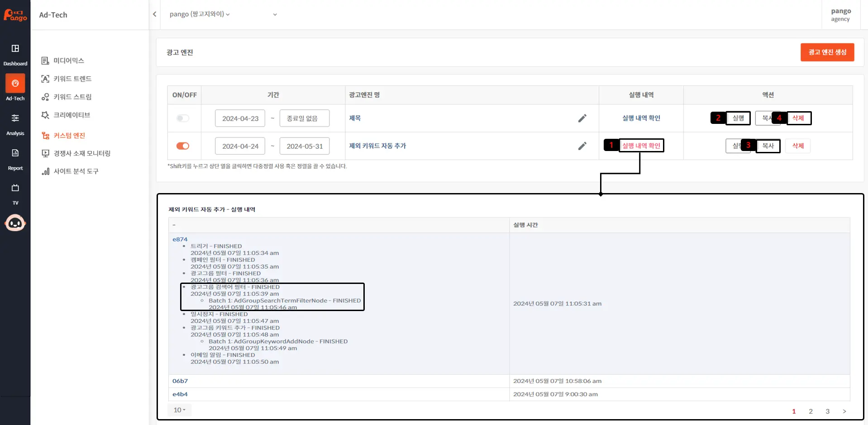Click the 광고 엔진 생성 button
Screen dimensions: 868x425
pos(827,52)
